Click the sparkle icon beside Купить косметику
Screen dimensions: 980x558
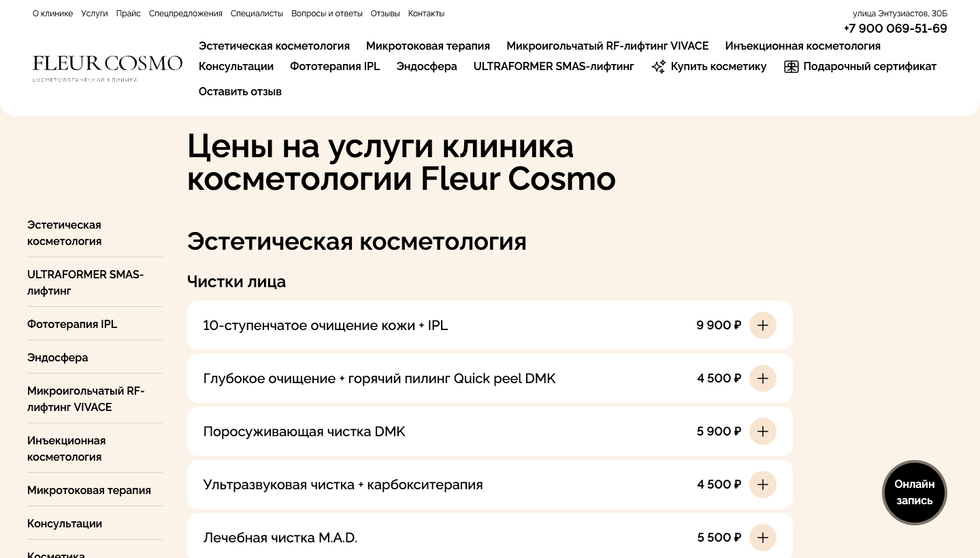tap(658, 67)
